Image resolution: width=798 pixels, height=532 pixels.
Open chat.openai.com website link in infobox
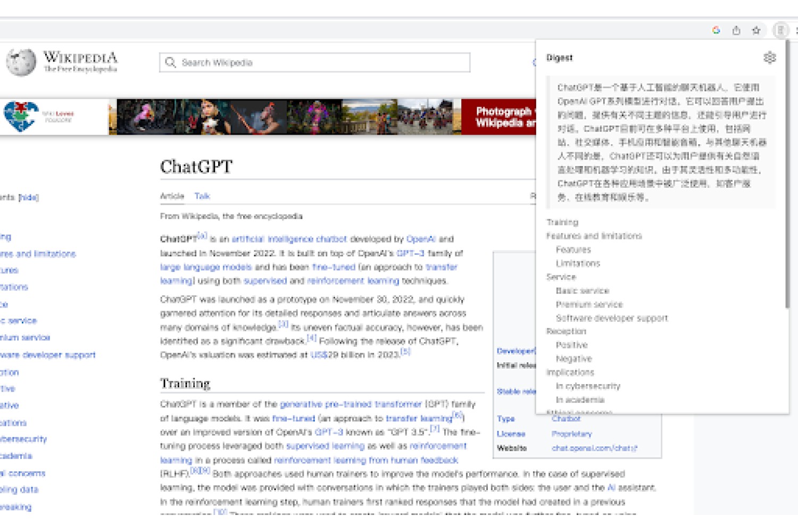pyautogui.click(x=594, y=448)
